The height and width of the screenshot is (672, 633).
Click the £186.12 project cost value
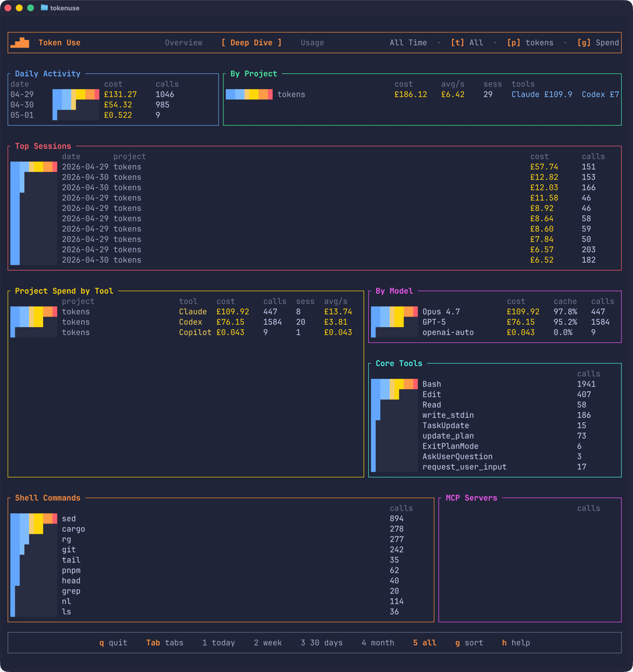click(411, 94)
